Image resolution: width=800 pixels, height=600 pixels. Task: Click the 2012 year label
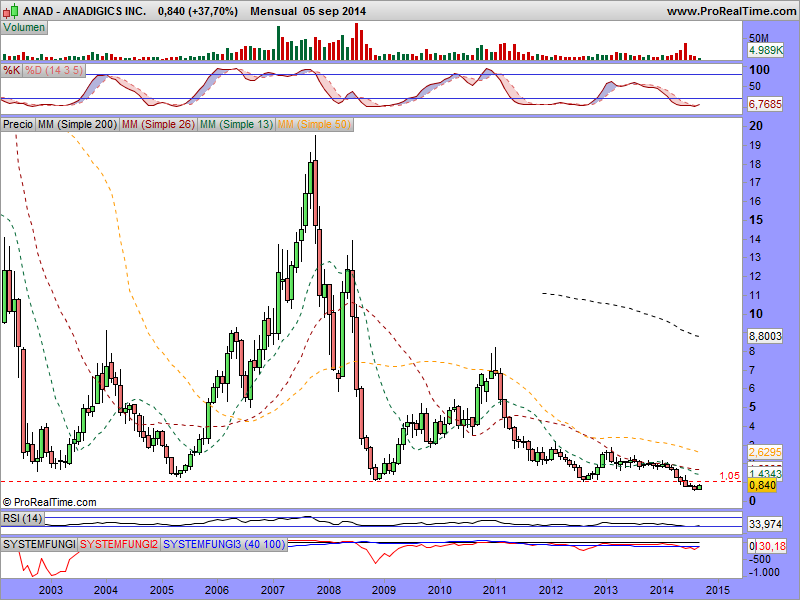coord(551,590)
